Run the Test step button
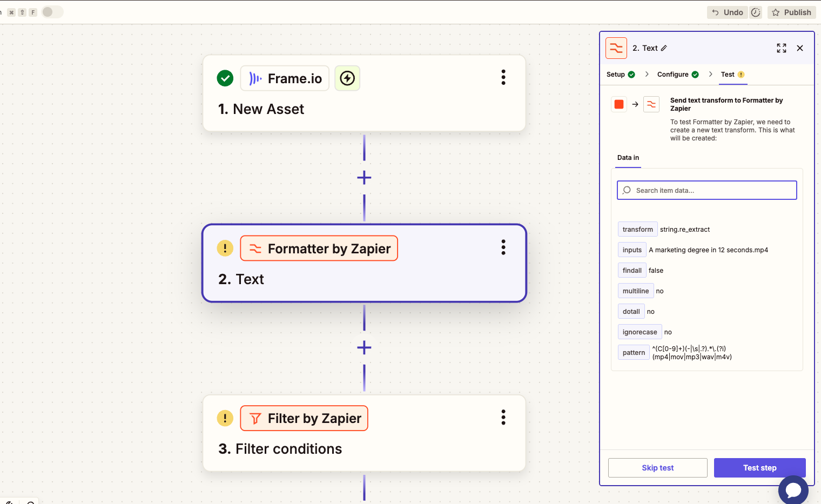Viewport: 821px width, 504px height. pos(760,468)
